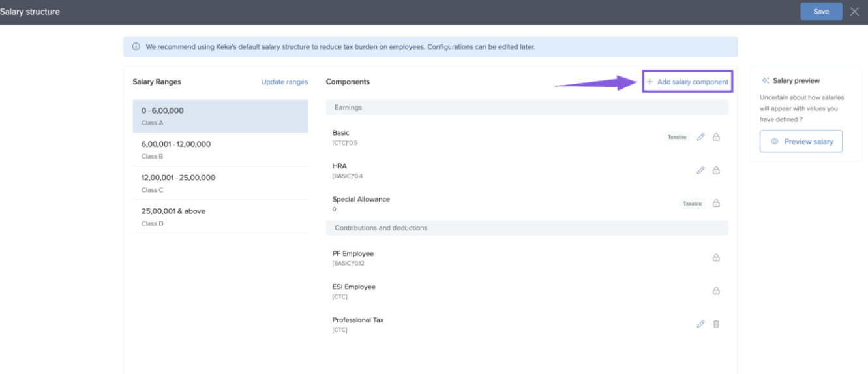Switch to Class C salary range
Screen dimensions: 868x374
coord(220,183)
